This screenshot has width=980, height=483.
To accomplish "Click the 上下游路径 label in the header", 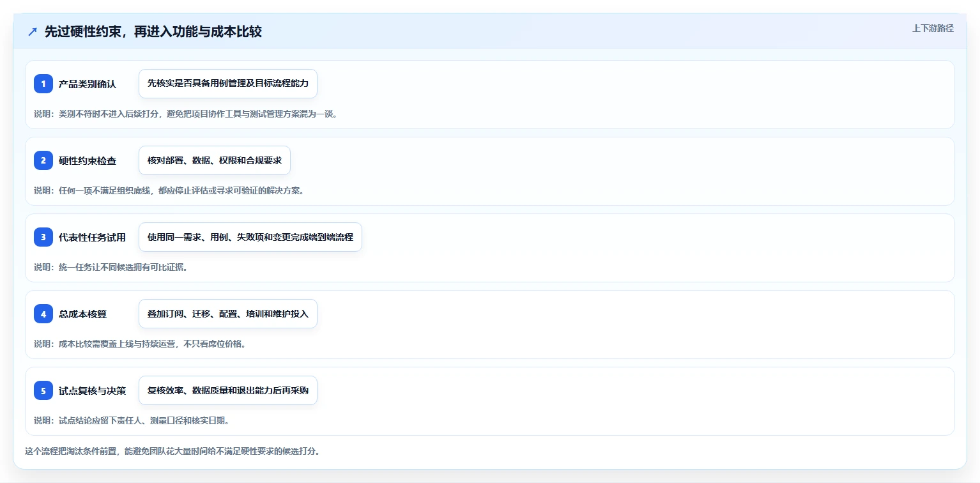I will tap(933, 28).
